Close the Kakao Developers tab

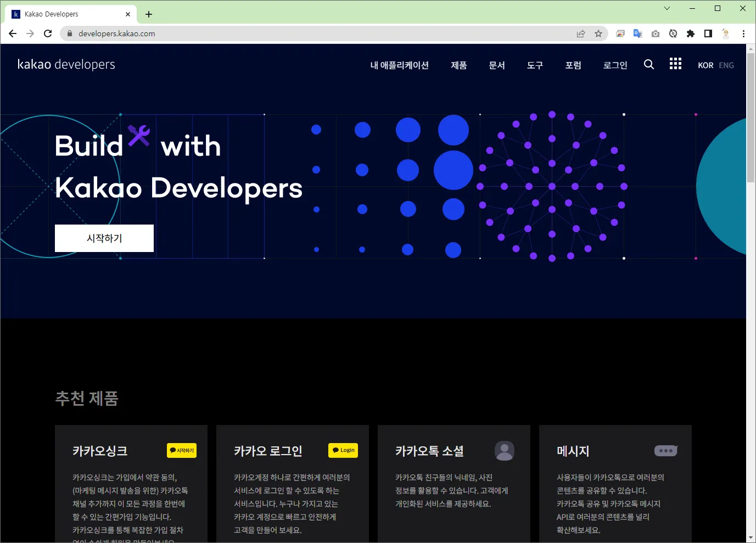(x=128, y=14)
